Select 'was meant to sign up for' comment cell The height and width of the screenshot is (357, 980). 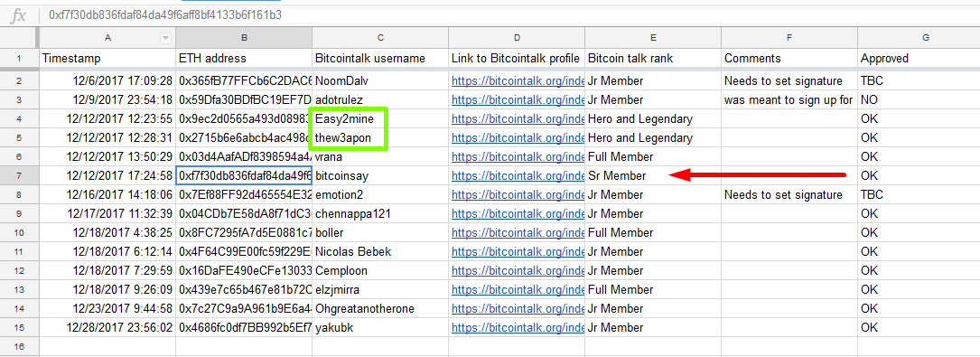[789, 99]
